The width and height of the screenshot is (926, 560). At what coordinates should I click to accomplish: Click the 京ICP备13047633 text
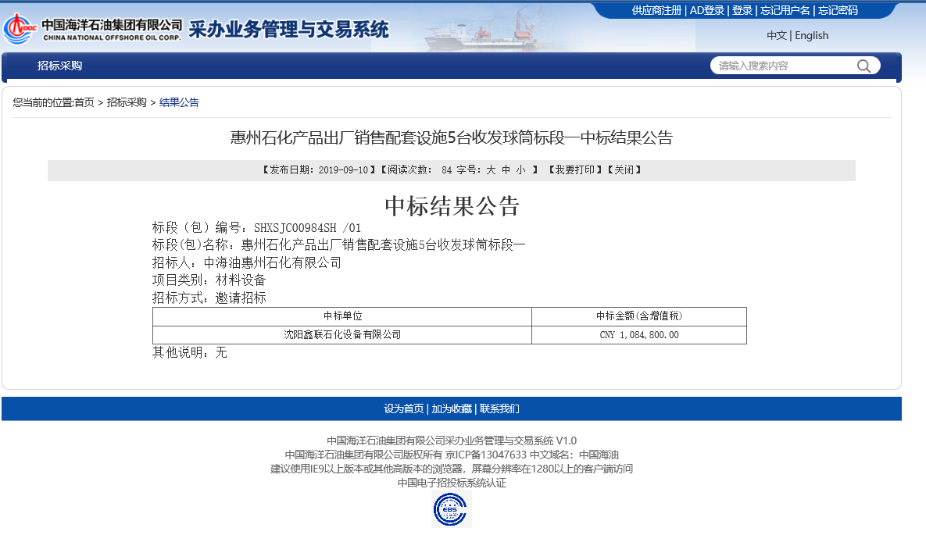[x=485, y=455]
